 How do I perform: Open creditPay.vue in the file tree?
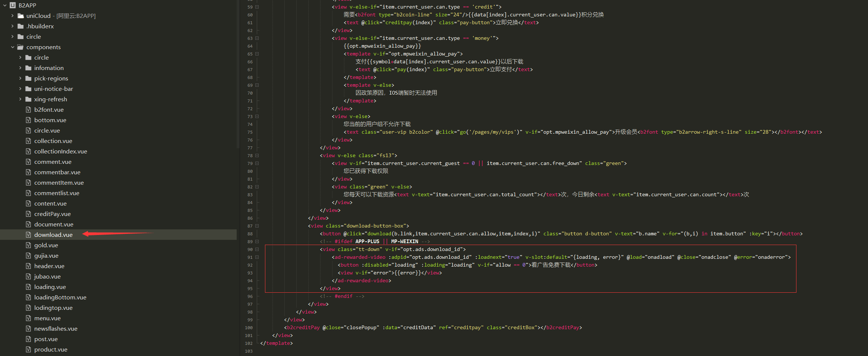[x=52, y=214]
